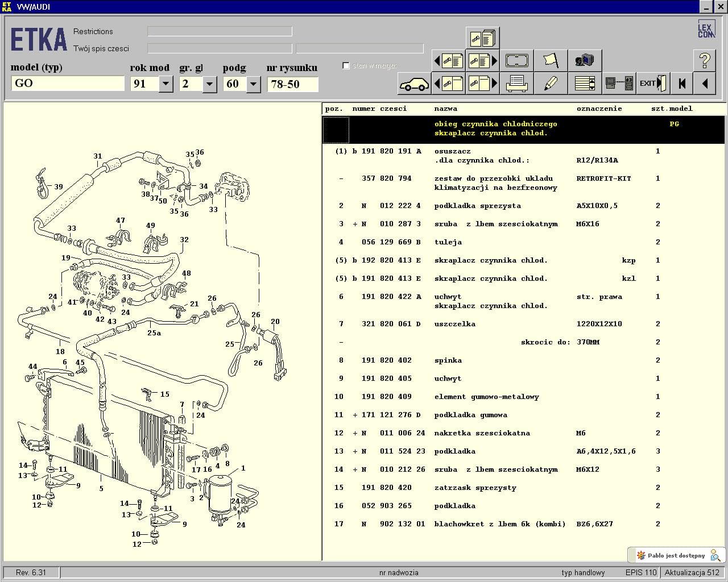Click callout number 31 in the diagram
The height and width of the screenshot is (582, 728).
[98, 156]
